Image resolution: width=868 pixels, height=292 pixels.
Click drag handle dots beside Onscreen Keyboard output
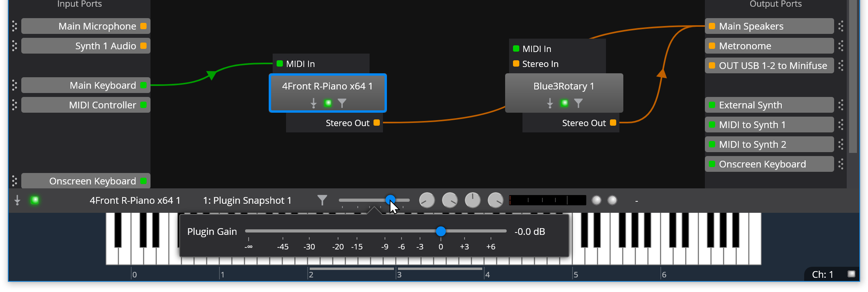[841, 164]
